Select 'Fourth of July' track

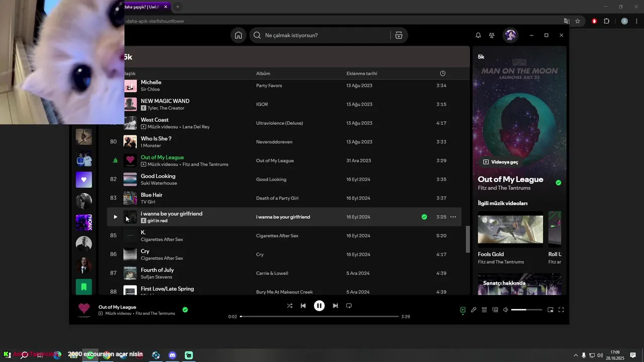157,270
